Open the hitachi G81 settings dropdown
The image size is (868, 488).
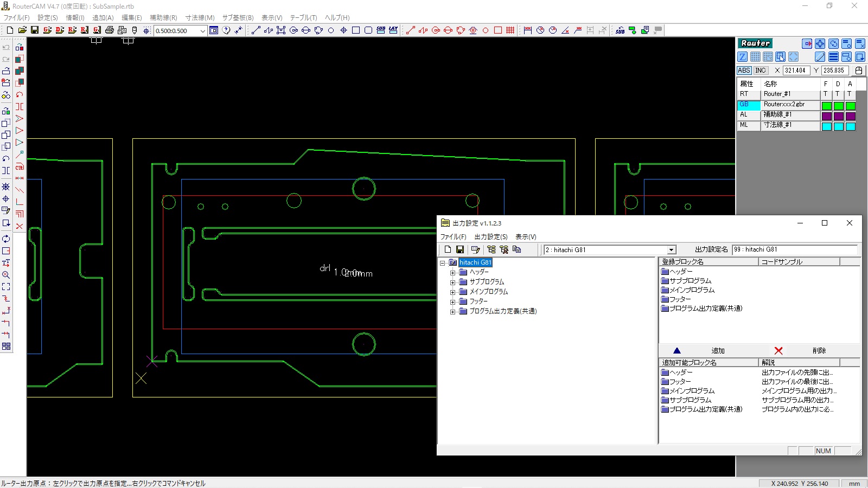[671, 250]
